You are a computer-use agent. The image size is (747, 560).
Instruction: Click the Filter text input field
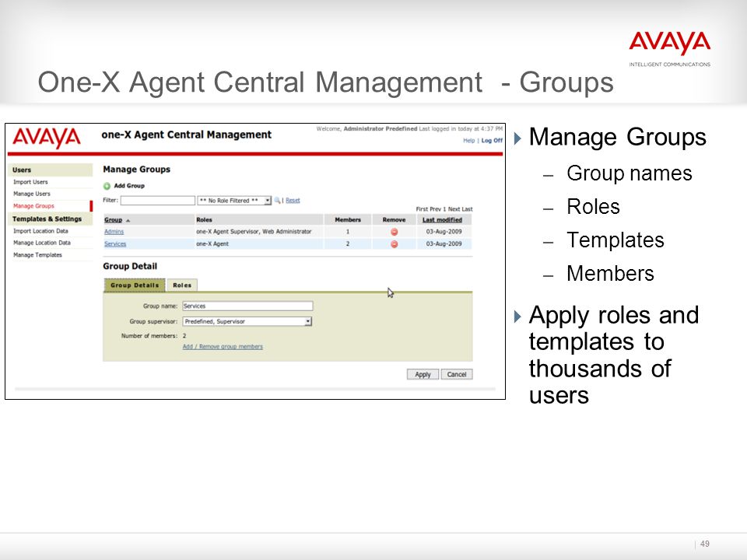coord(158,201)
